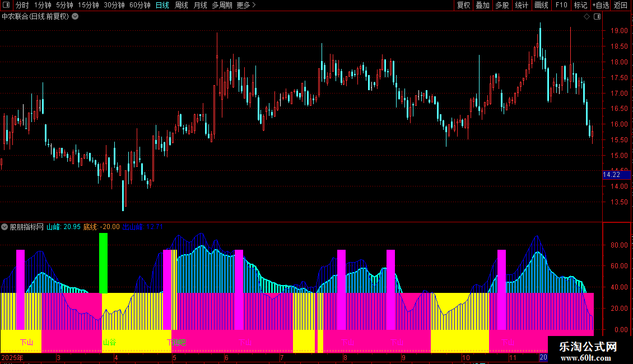Expand the 更多 periods menu
This screenshot has height=364, width=633.
click(x=246, y=5)
